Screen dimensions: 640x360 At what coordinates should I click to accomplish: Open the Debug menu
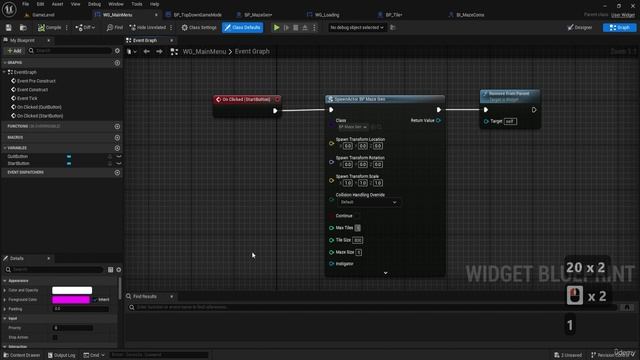pos(94,4)
